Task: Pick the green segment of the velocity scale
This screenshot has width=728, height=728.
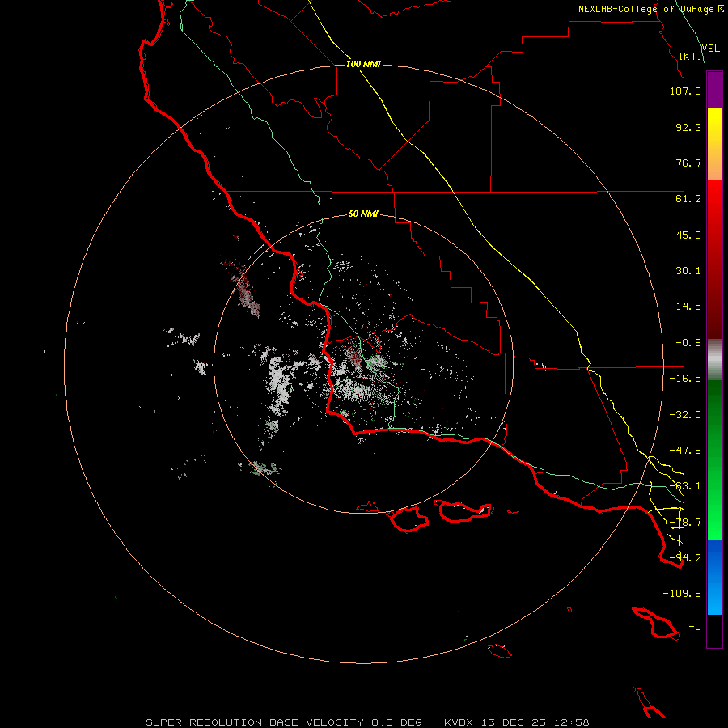Action: point(714,459)
